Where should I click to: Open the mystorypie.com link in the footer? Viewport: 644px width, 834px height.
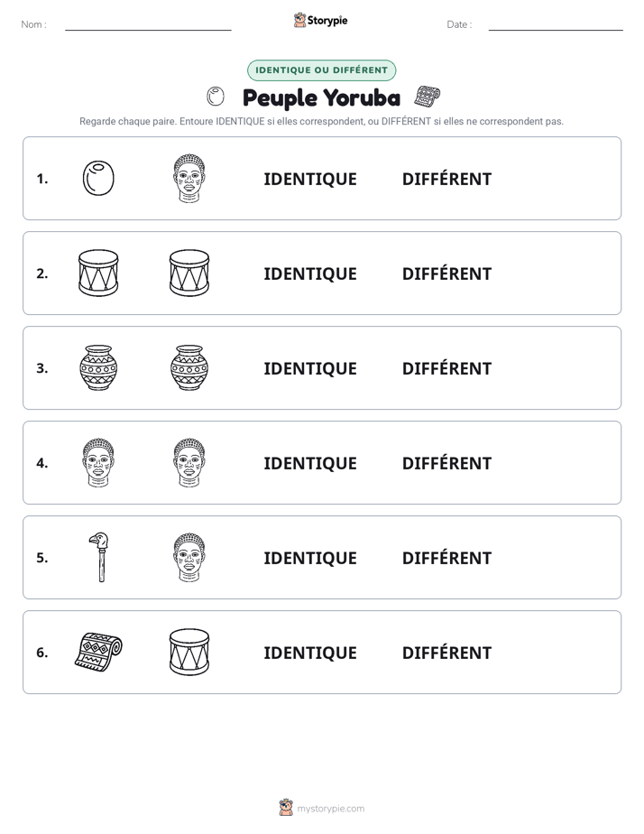(x=330, y=809)
